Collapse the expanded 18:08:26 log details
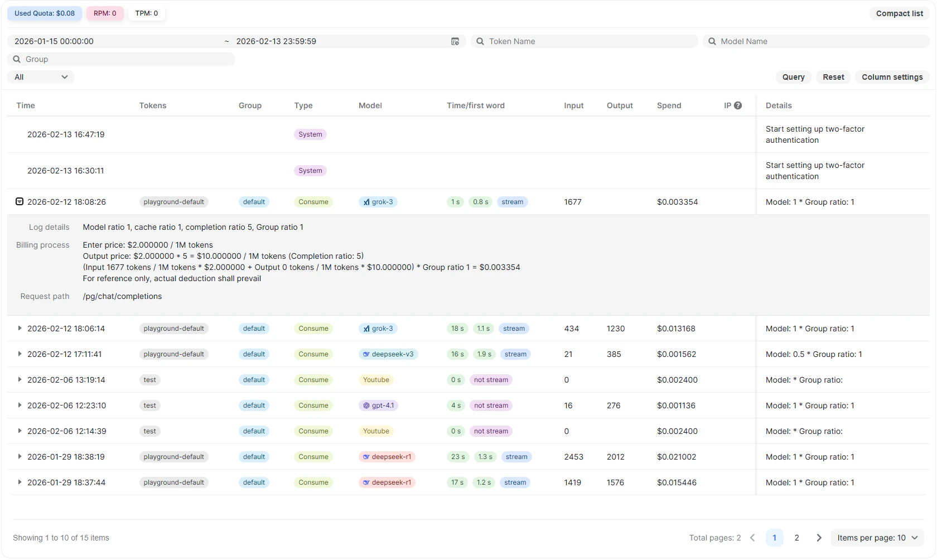 (x=19, y=201)
